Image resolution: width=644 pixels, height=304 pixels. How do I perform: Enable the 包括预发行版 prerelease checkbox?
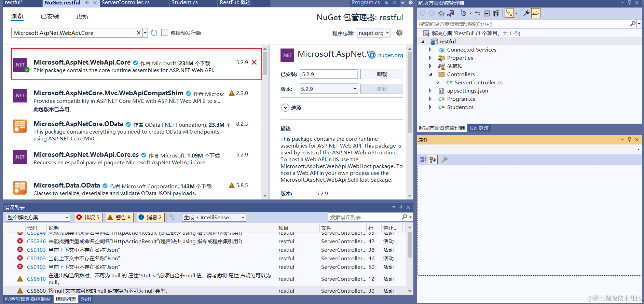[x=165, y=33]
